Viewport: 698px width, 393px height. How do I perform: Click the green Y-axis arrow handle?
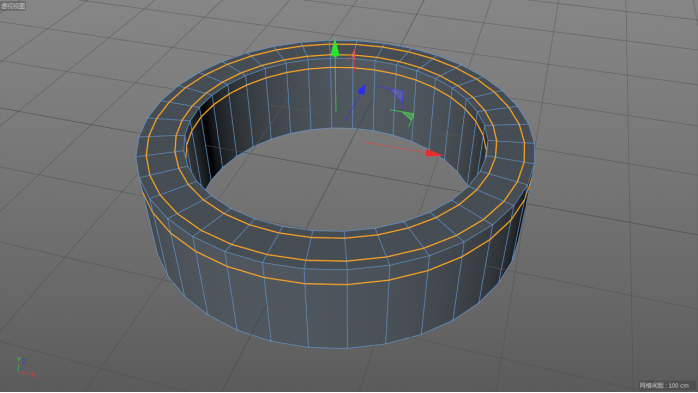click(335, 49)
